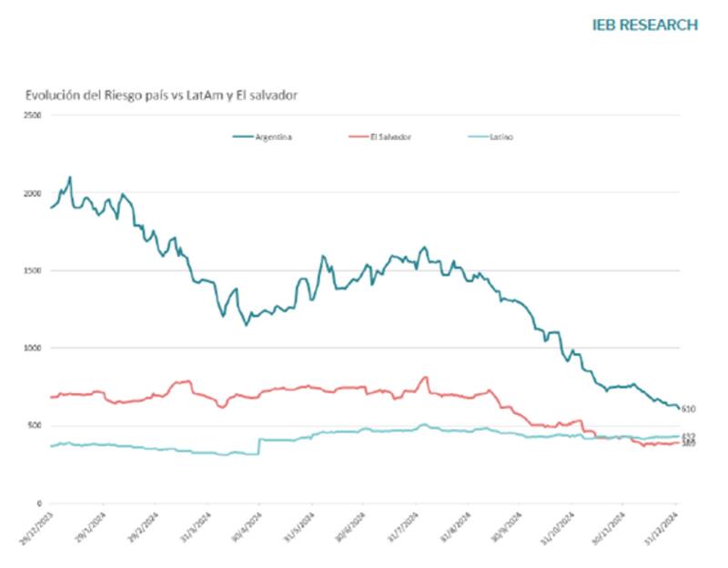Click the 31/7/2024 x-axis date label

click(402, 526)
